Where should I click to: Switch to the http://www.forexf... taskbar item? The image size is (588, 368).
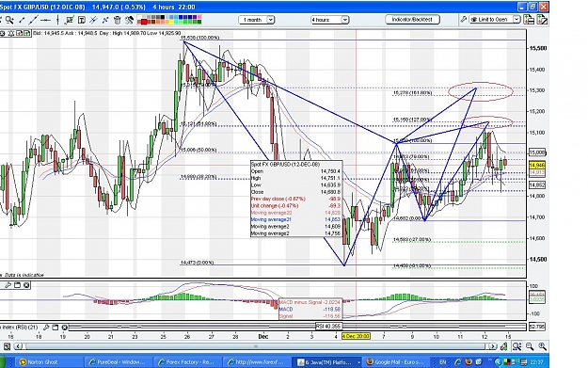click(258, 362)
